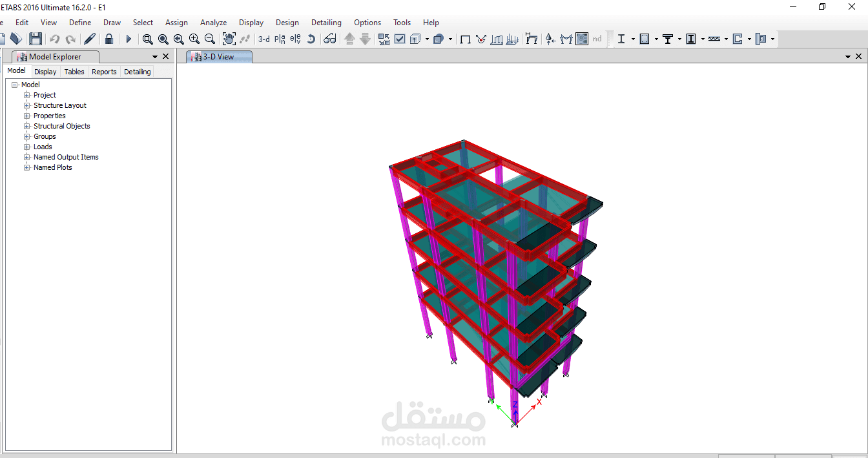Run the analysis with the play arrow
Viewport: 868px width, 458px height.
tap(129, 39)
